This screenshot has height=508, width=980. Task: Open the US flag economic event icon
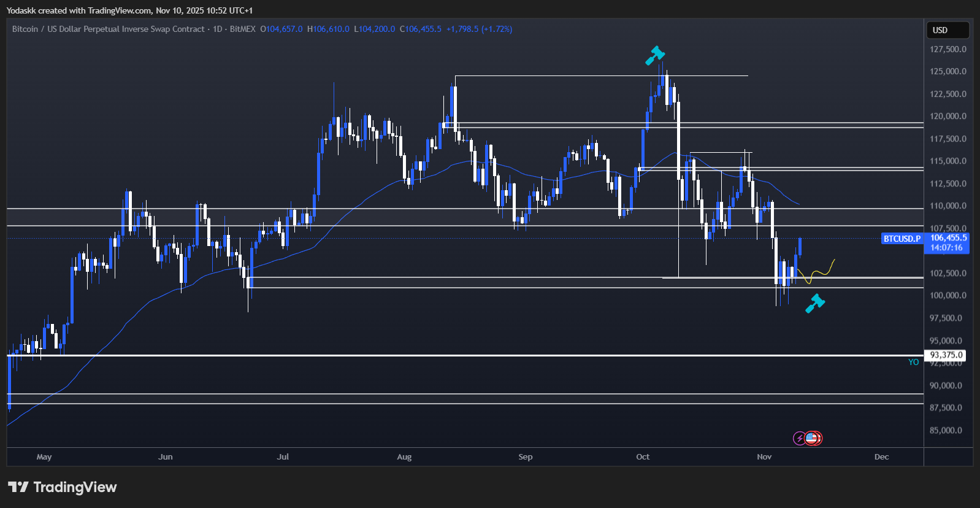click(x=813, y=438)
